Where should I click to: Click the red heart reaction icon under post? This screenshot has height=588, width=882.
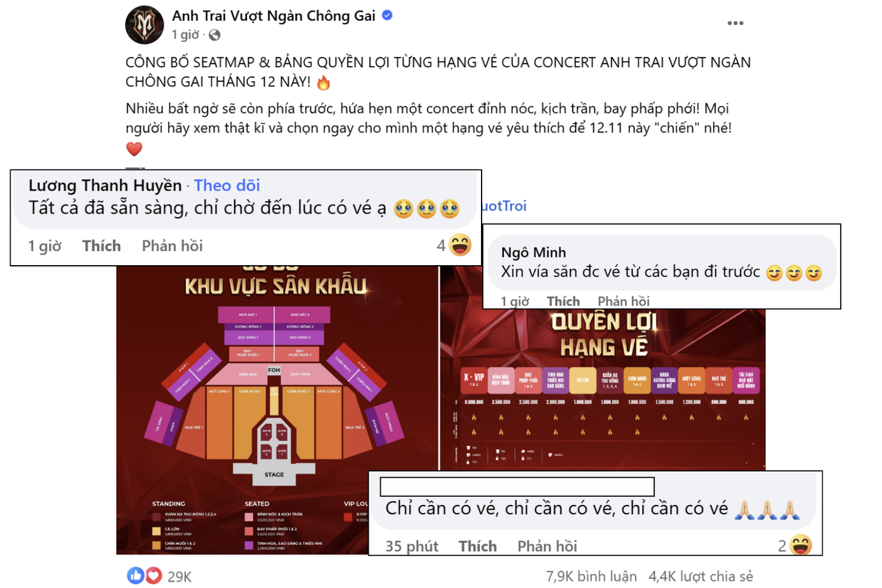tap(153, 575)
